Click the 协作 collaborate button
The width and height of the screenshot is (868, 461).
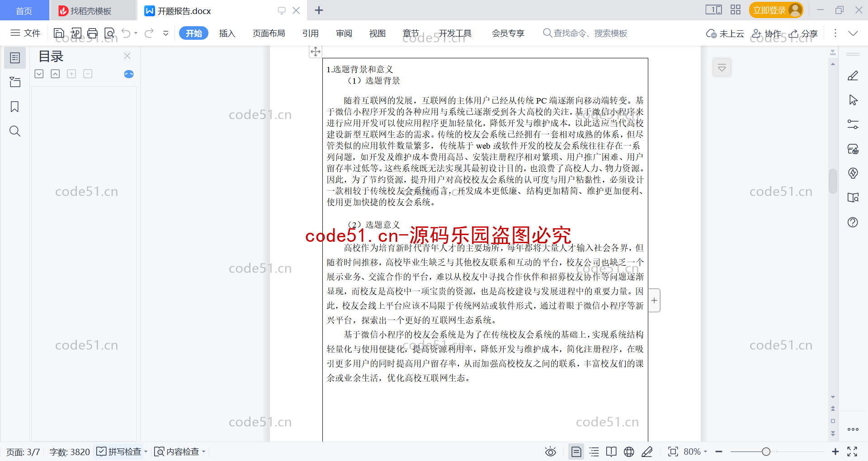pyautogui.click(x=767, y=33)
